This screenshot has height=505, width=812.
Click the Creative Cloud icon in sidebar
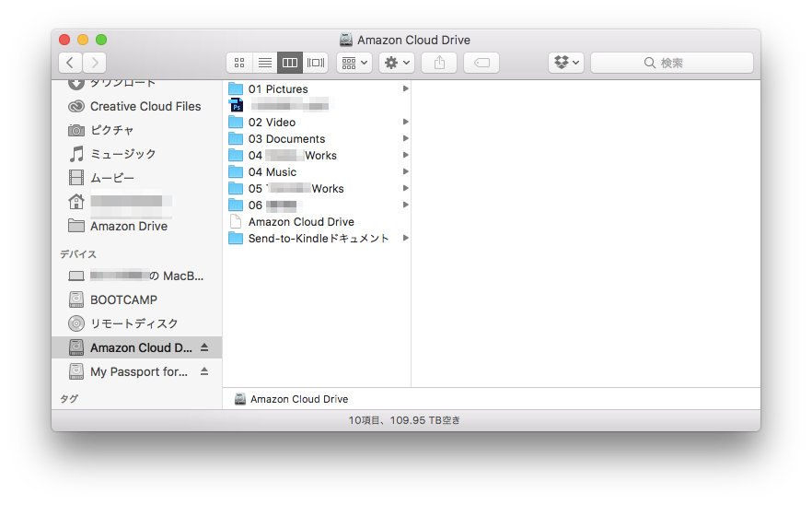coord(76,106)
